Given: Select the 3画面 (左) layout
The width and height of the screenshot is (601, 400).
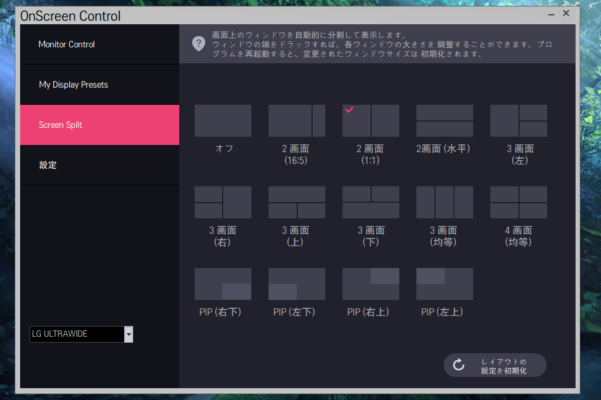Looking at the screenshot, I should [518, 121].
